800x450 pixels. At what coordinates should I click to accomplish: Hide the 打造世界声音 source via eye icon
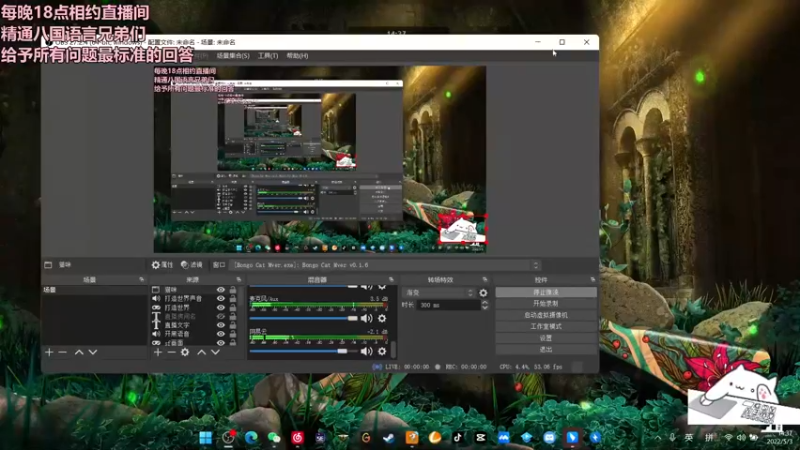[x=220, y=298]
